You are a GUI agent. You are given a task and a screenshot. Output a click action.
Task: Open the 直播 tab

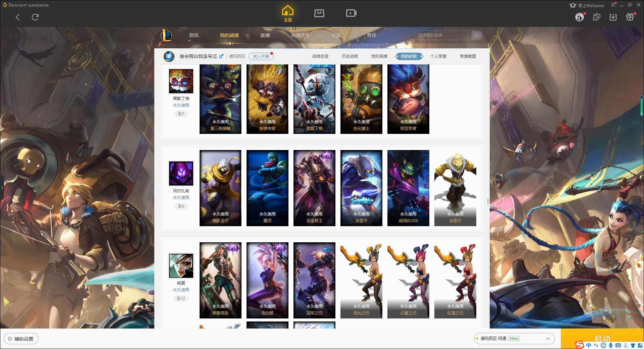point(265,35)
